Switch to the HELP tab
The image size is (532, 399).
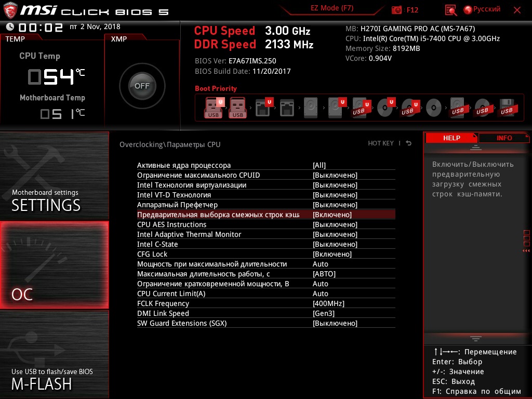[451, 138]
